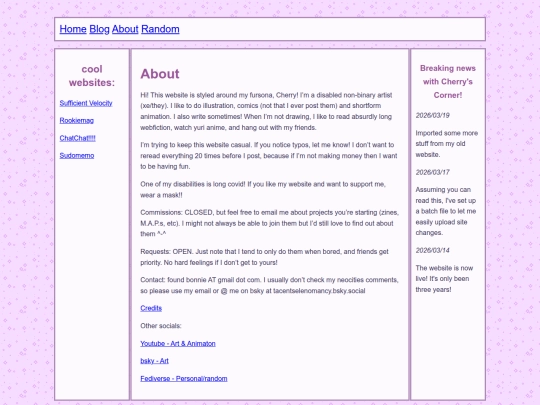Screen dimensions: 540x405
Task: Click the batch file news entry text
Action: click(446, 211)
